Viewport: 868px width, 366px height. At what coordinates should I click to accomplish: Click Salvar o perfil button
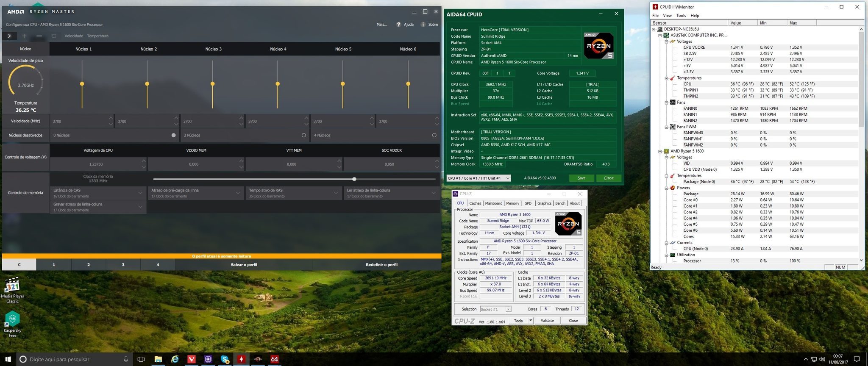click(x=244, y=265)
